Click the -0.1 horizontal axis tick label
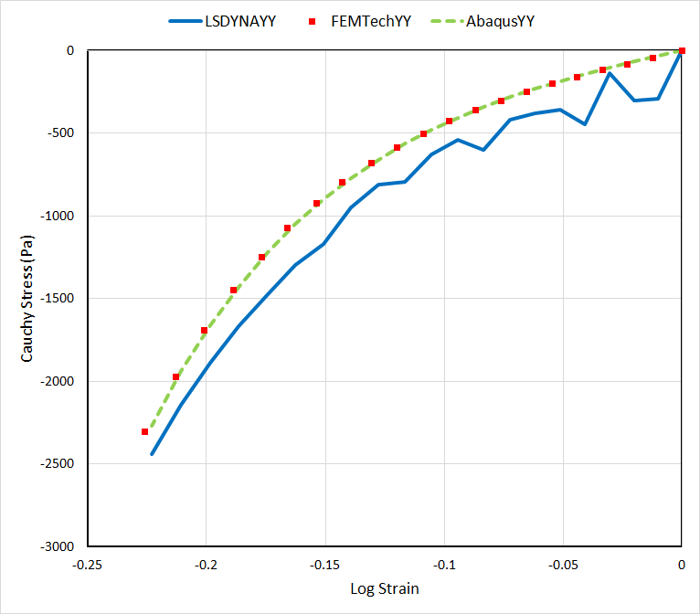This screenshot has height=614, width=700. (x=444, y=564)
